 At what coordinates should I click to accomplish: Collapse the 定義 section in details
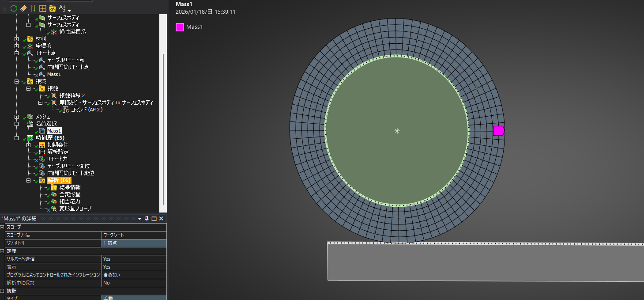[2, 251]
